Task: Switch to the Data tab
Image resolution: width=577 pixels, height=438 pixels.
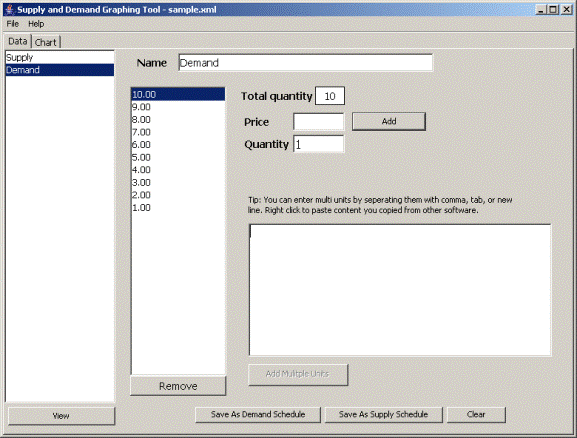Action: (18, 41)
